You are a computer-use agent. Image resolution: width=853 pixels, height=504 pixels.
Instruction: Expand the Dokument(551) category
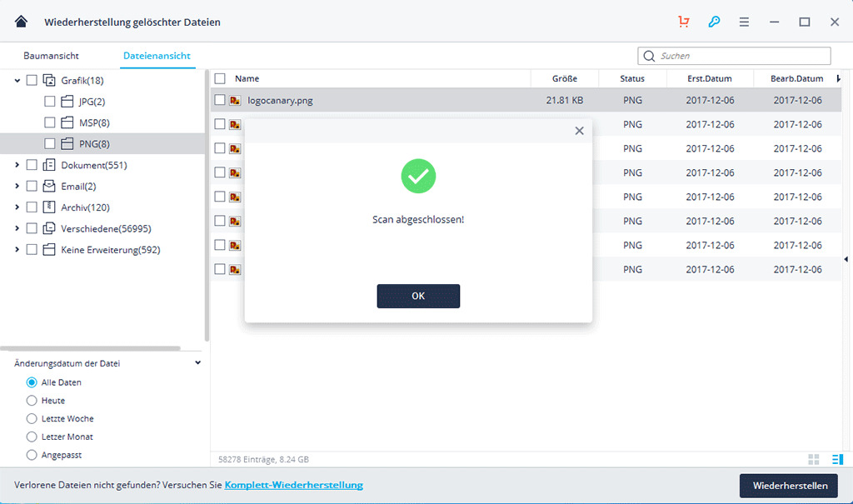click(x=17, y=165)
